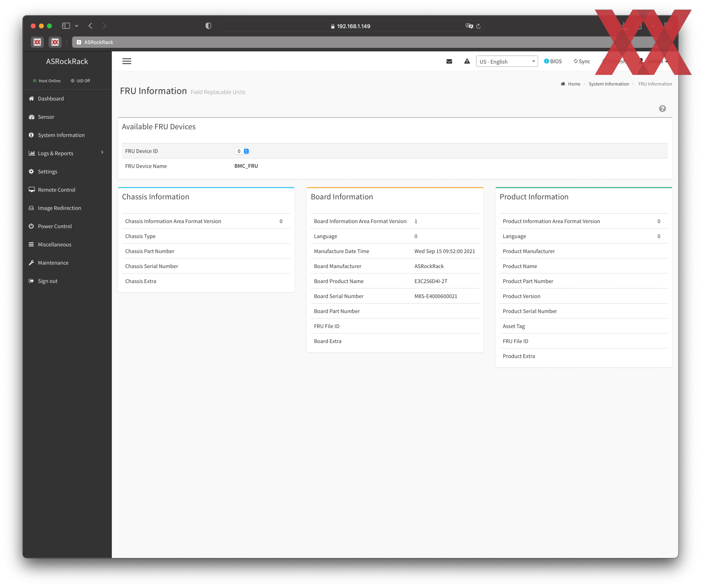
Task: Click the privacy shield icon
Action: coord(208,26)
